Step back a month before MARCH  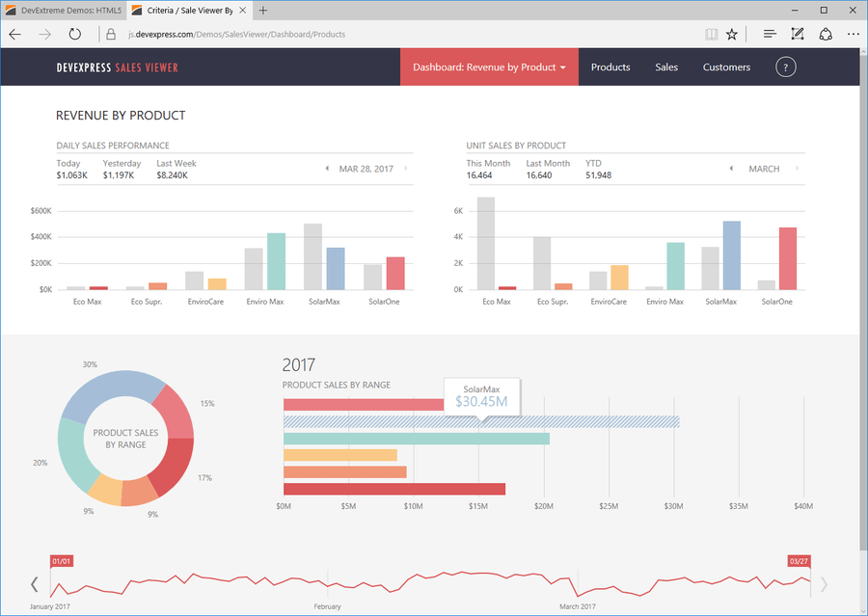(731, 168)
